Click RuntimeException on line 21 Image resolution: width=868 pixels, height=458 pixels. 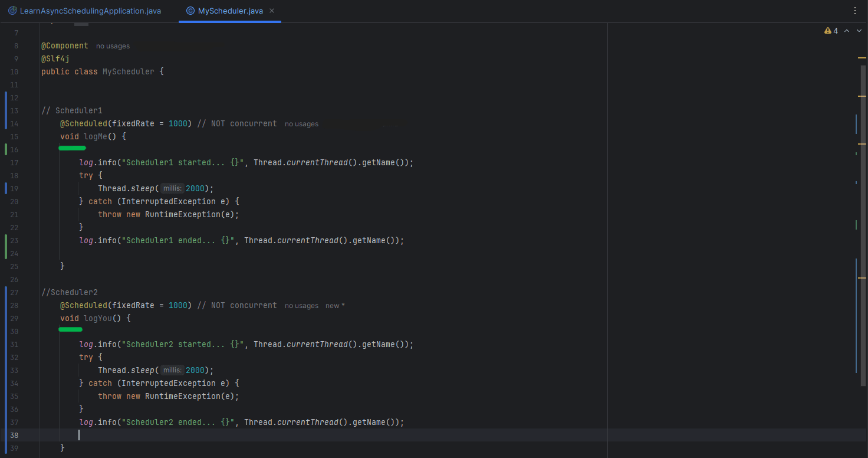point(183,214)
